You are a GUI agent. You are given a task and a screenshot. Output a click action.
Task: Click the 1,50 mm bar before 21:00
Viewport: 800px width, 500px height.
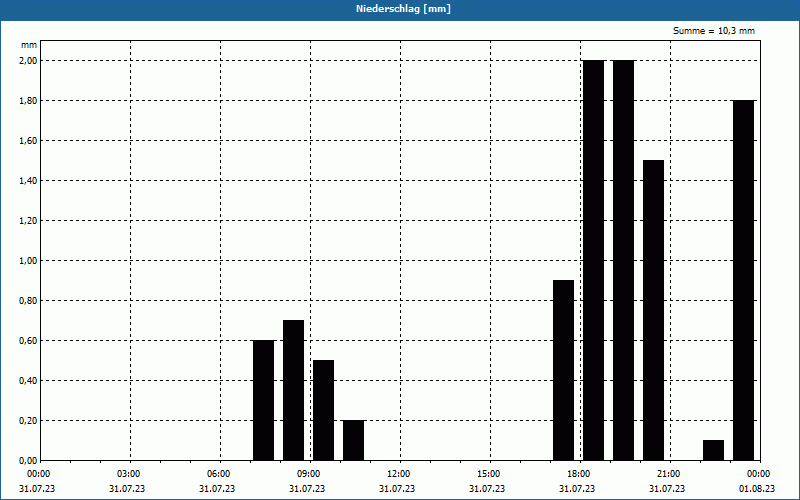coord(654,310)
